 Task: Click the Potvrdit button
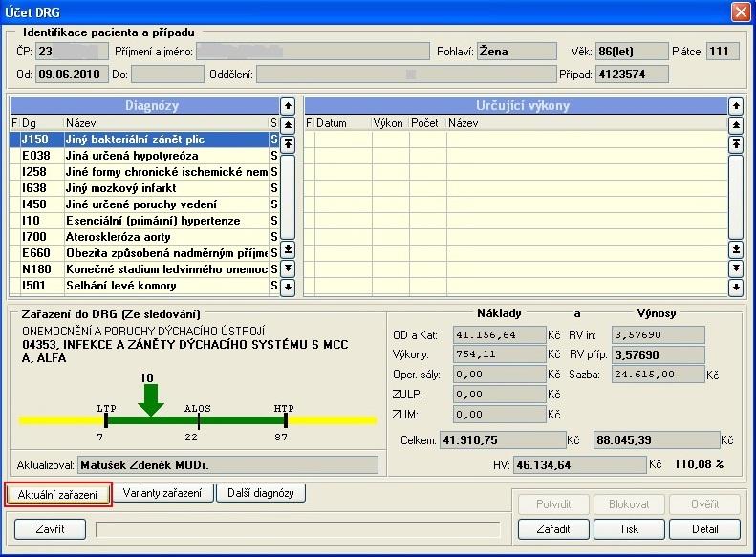tap(553, 504)
